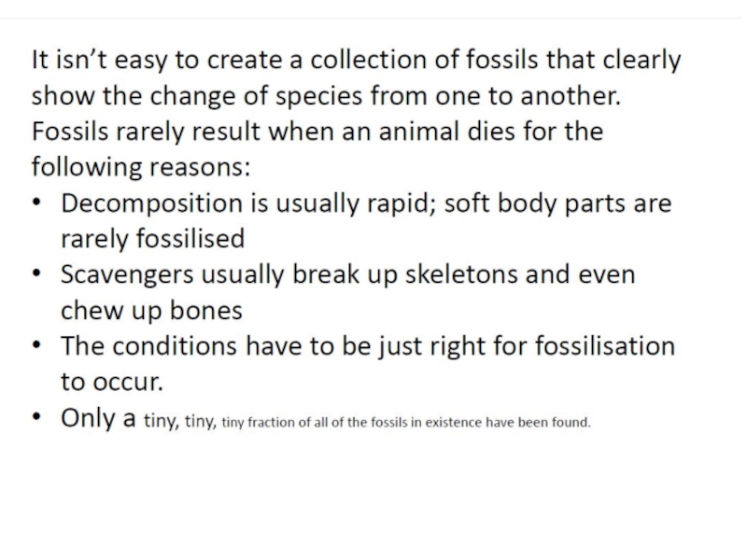747x560 pixels.
Task: Click the text 'chew up bones'
Action: (151, 311)
